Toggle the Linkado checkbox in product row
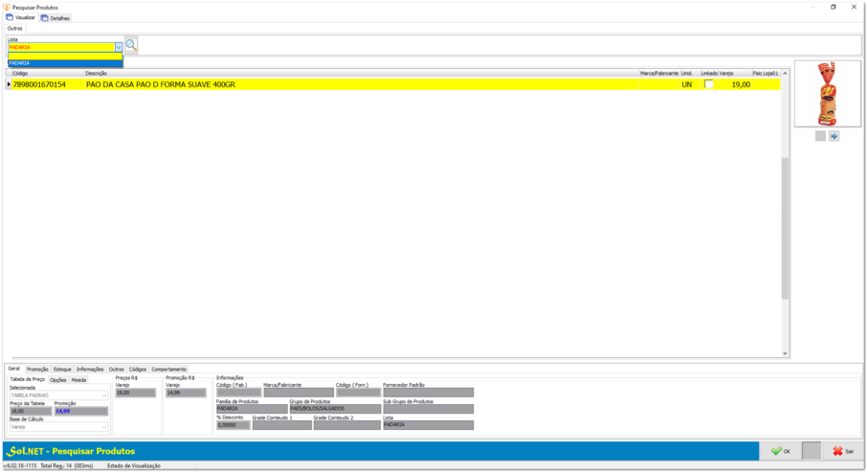 click(708, 84)
